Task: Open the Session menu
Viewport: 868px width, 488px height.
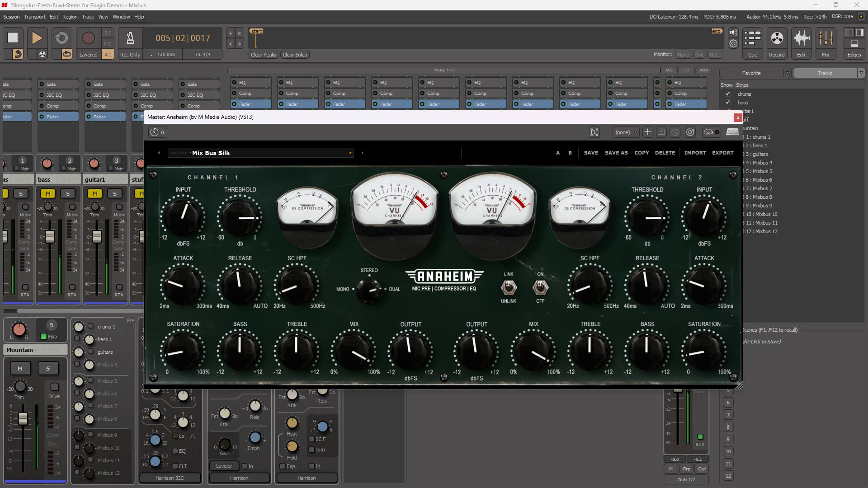Action: [11, 17]
